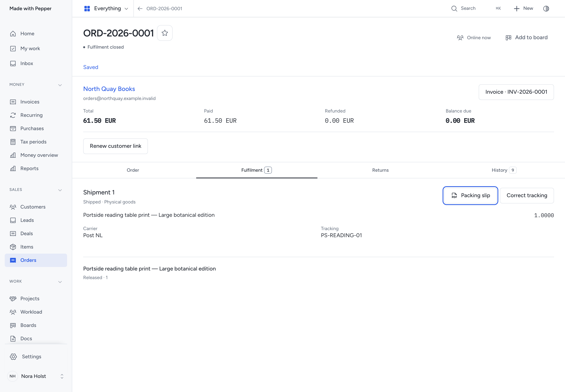Switch to the Order tab
This screenshot has height=392, width=565.
click(133, 170)
